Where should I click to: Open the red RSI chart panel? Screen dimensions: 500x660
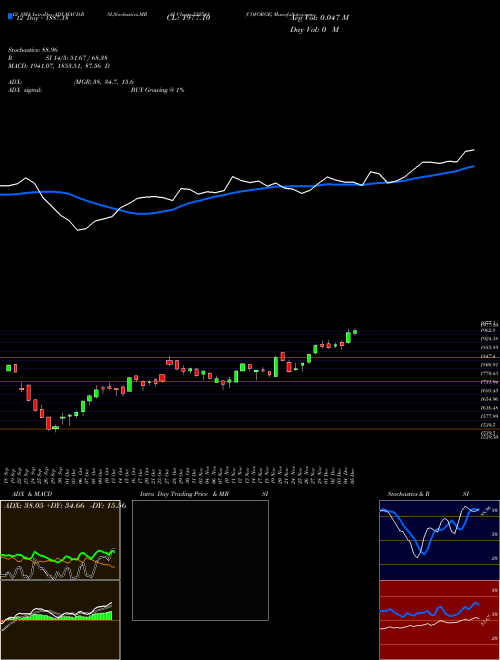tap(439, 620)
